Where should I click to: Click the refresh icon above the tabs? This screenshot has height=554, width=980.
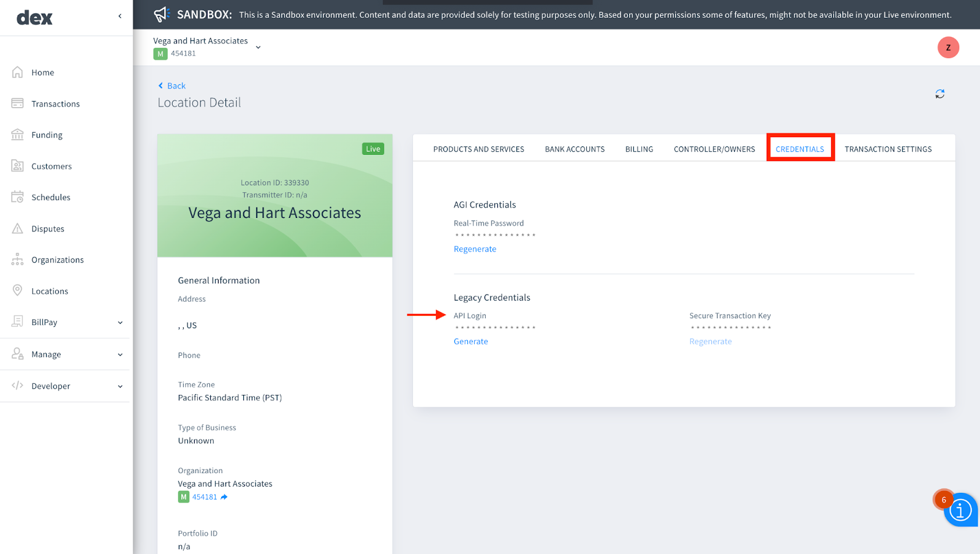pos(940,94)
